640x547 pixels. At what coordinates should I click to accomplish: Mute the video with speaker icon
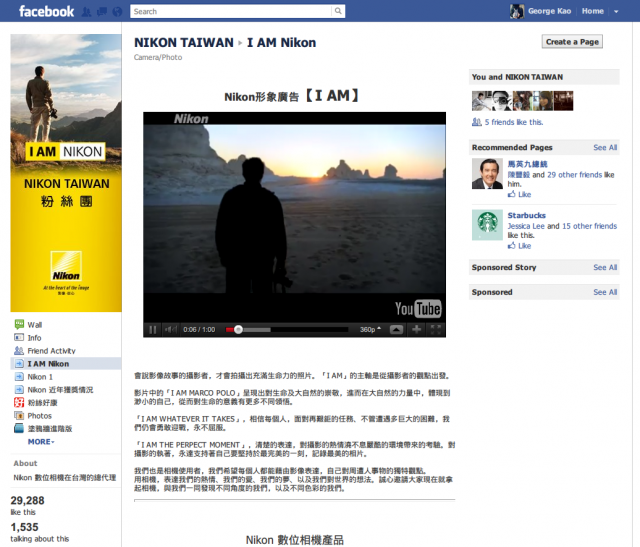click(x=170, y=329)
